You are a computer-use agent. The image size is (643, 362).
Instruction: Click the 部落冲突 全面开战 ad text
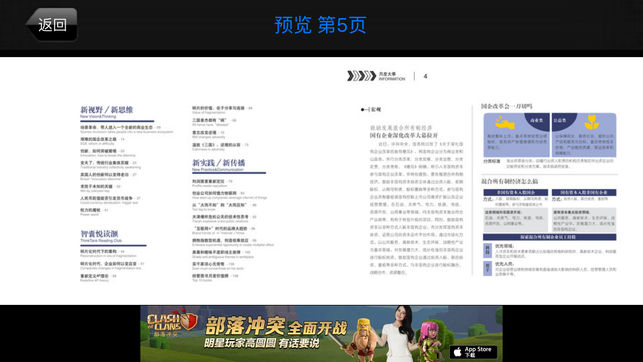(276, 327)
